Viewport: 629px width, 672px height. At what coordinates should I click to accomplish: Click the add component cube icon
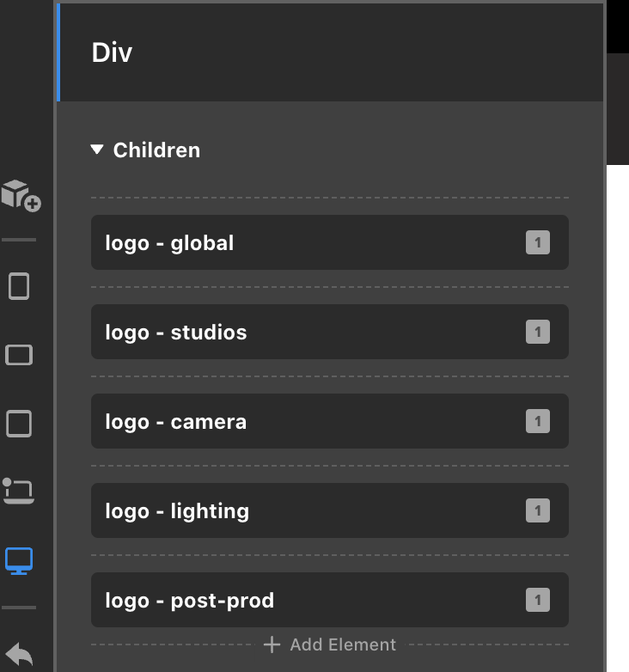(21, 196)
